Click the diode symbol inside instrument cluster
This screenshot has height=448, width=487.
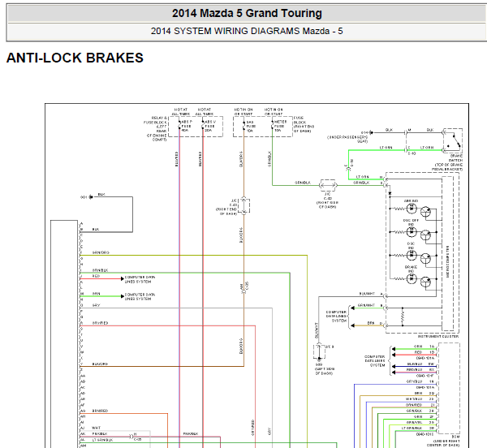[390, 194]
